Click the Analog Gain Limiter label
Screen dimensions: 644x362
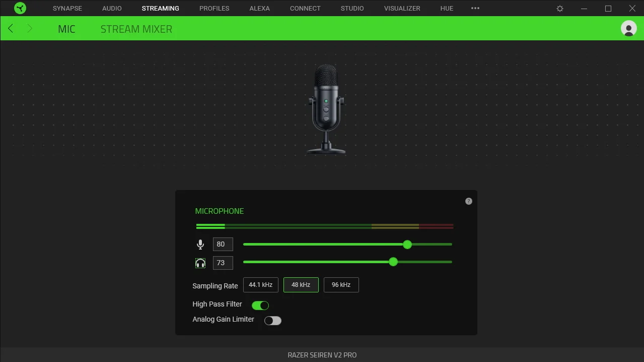point(223,319)
